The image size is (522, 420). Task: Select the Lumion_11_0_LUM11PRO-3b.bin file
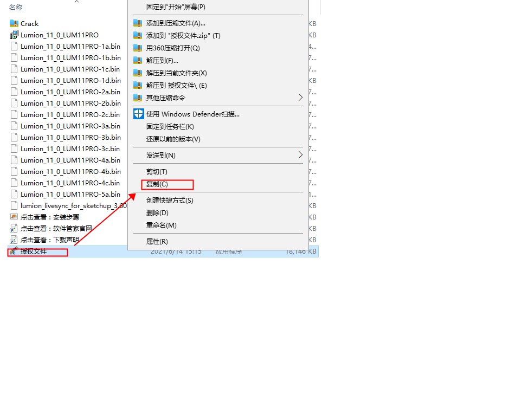[x=70, y=138]
